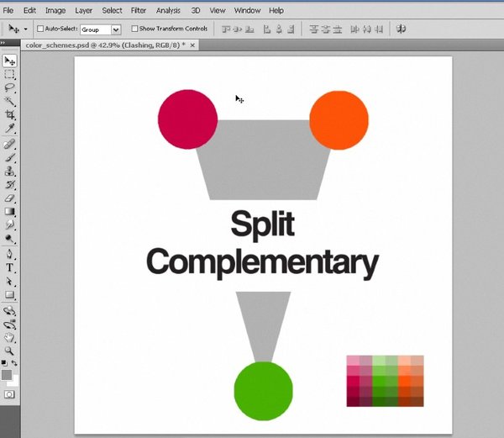Open the Image menu
The image size is (504, 438).
55,11
